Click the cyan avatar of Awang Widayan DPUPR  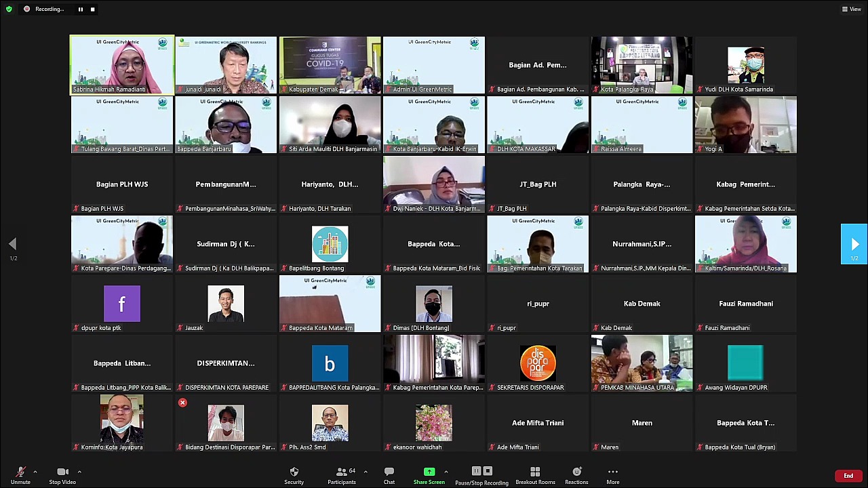(745, 363)
